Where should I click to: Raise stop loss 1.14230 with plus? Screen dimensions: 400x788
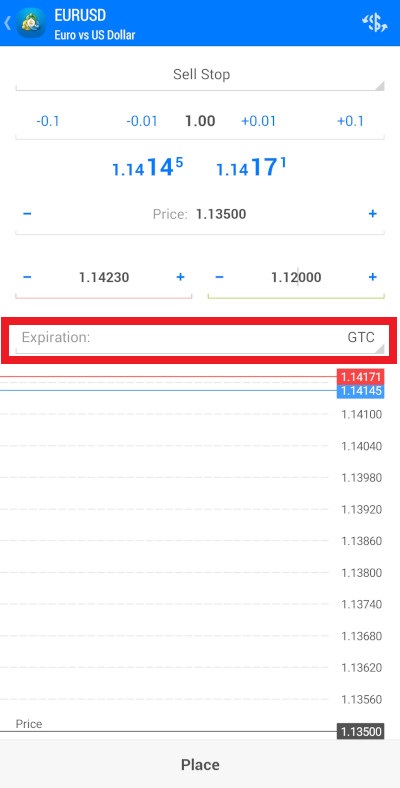click(x=180, y=277)
